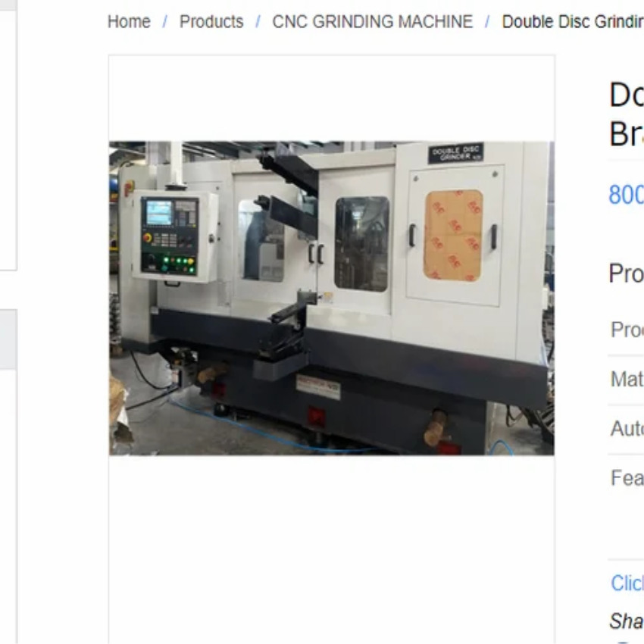The height and width of the screenshot is (644, 644).
Task: Open the CNC GRINDING MACHINE category link
Action: click(x=372, y=22)
